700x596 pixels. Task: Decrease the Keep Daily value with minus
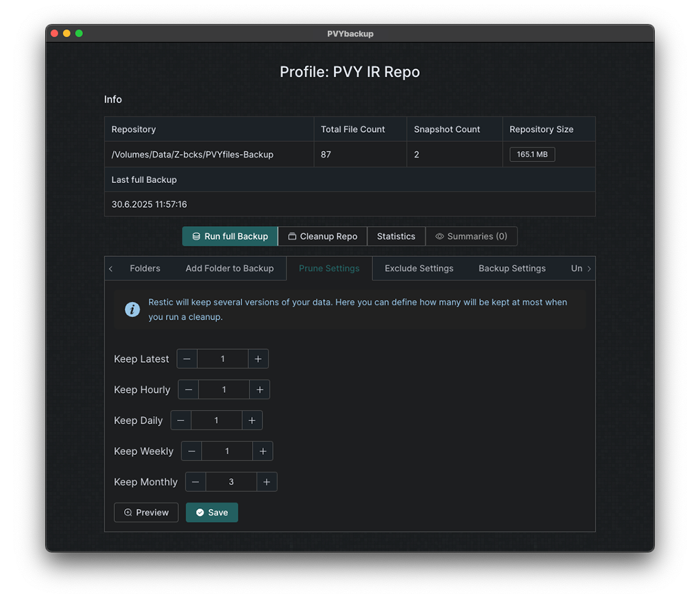coord(181,420)
